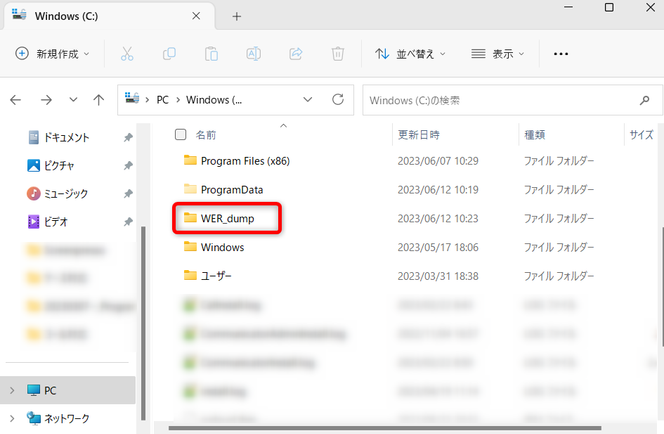This screenshot has width=664, height=434.
Task: Open the 新規作成 (New) dropdown
Action: coord(53,54)
